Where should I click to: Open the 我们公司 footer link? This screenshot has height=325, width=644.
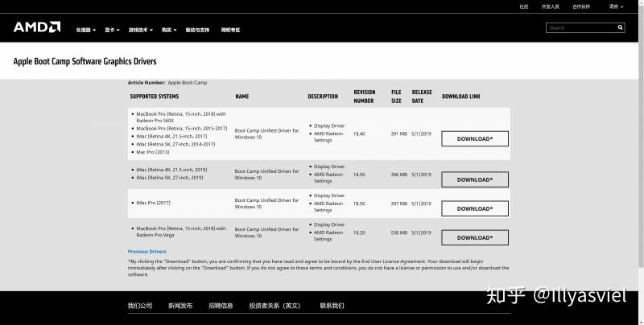coord(140,306)
